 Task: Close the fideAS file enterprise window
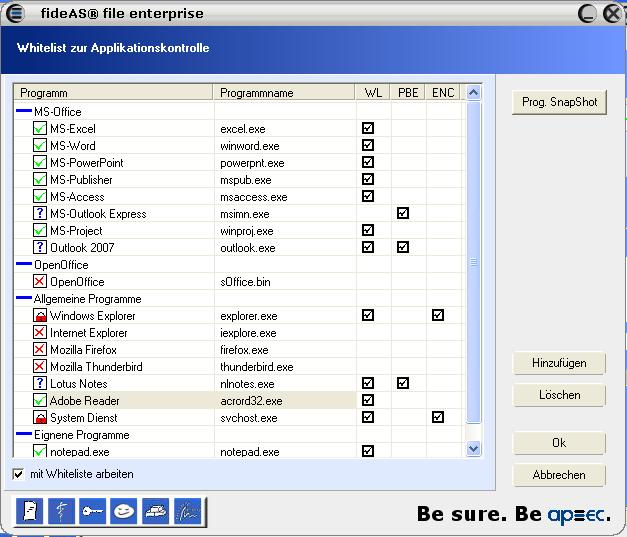coord(612,14)
